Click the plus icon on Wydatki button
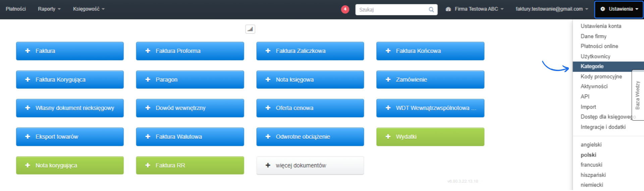Screen dimensions: 644x191 point(388,136)
